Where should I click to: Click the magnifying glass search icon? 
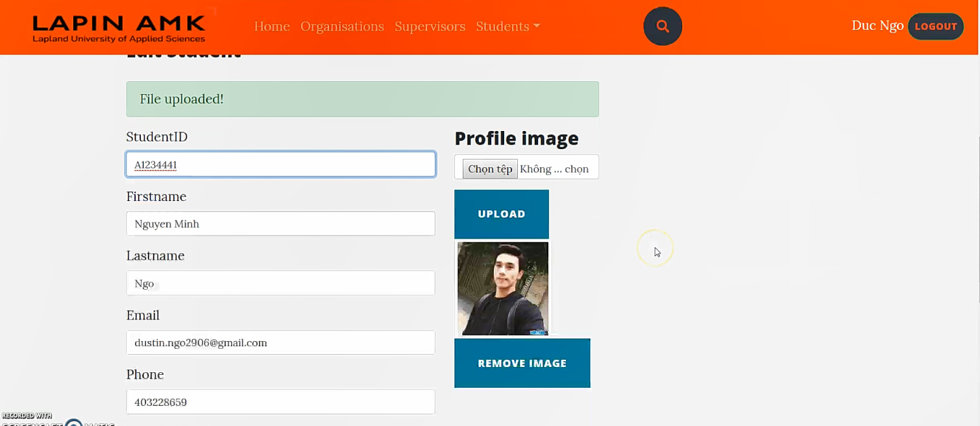pyautogui.click(x=662, y=27)
